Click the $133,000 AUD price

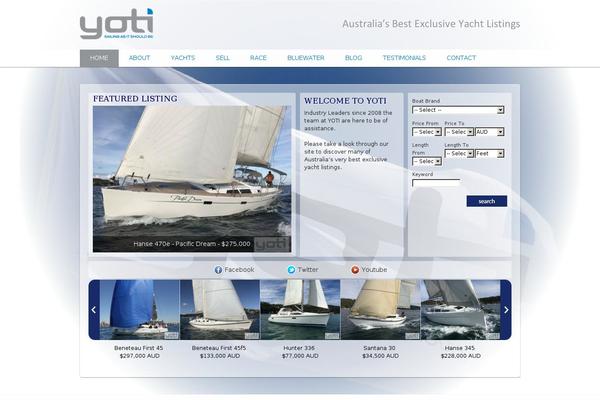pyautogui.click(x=220, y=356)
